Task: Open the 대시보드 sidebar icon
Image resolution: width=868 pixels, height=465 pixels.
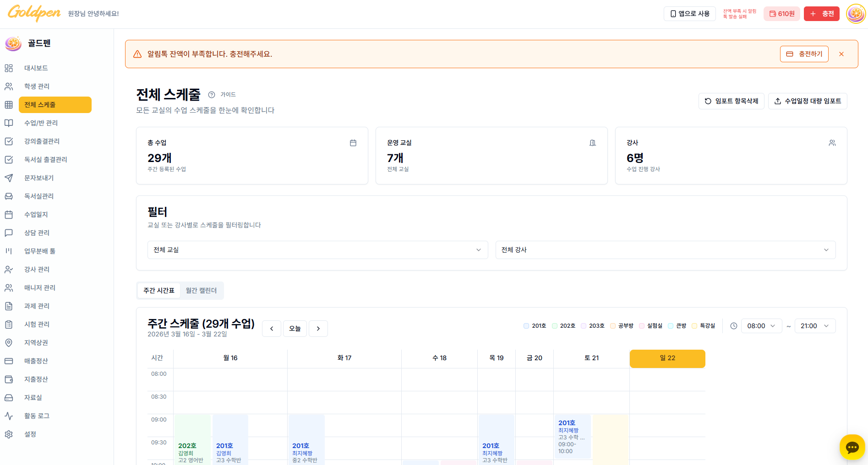Action: tap(9, 68)
